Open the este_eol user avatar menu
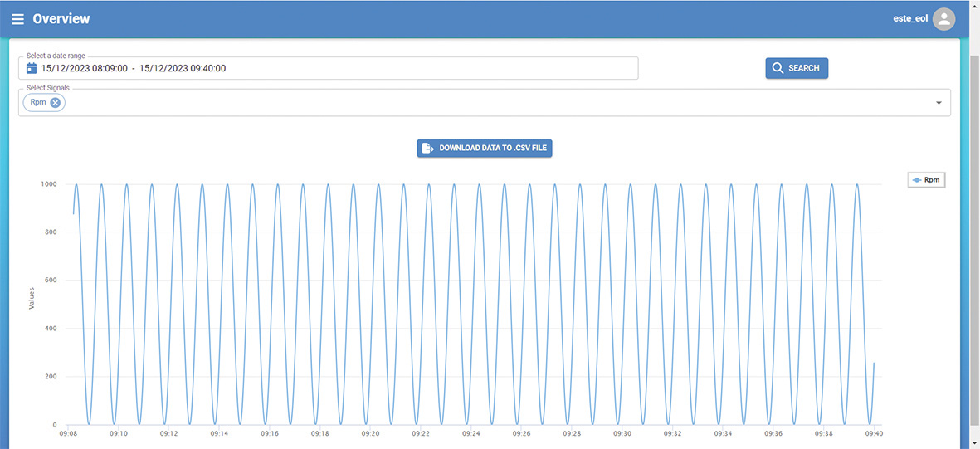 pos(943,19)
